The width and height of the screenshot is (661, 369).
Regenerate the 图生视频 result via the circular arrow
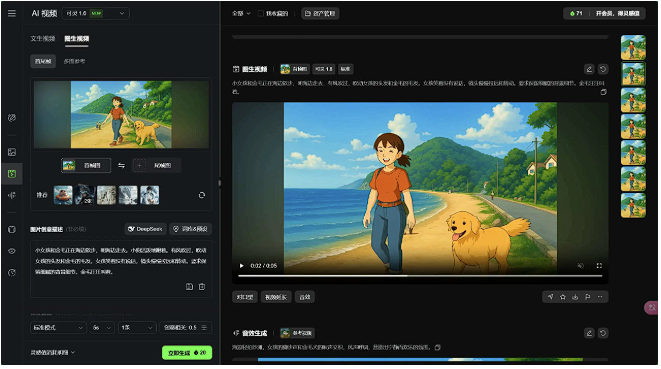point(603,69)
